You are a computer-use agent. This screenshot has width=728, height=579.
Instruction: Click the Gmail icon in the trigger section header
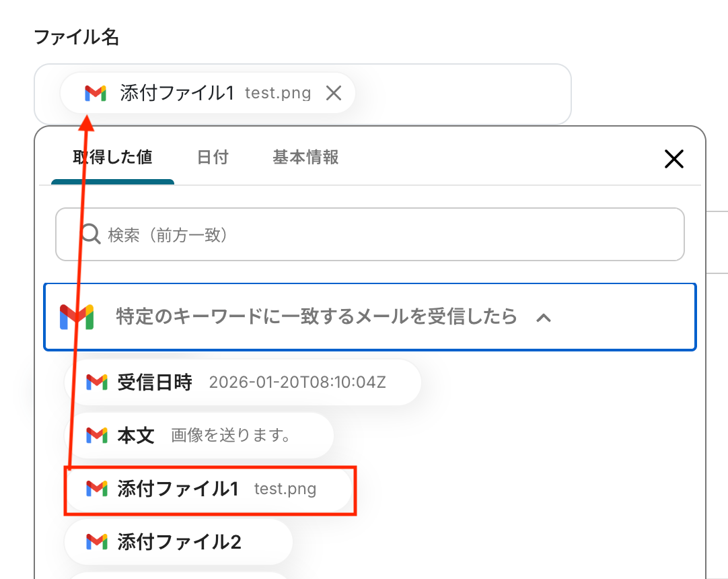pyautogui.click(x=76, y=316)
